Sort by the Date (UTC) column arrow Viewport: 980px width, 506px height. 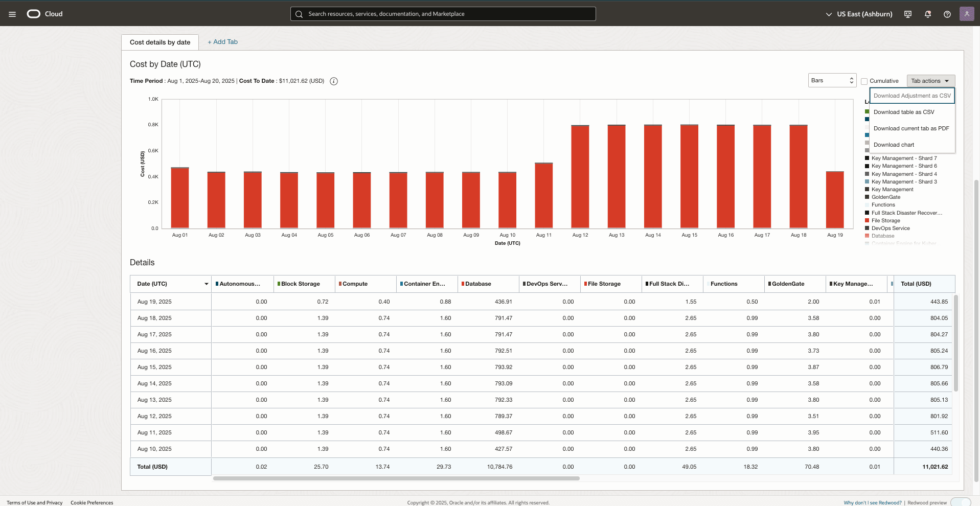click(207, 284)
